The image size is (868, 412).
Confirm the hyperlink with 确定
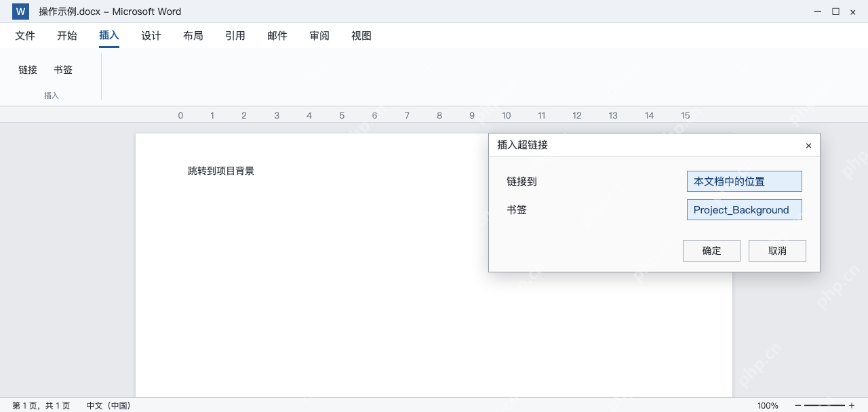pyautogui.click(x=712, y=251)
